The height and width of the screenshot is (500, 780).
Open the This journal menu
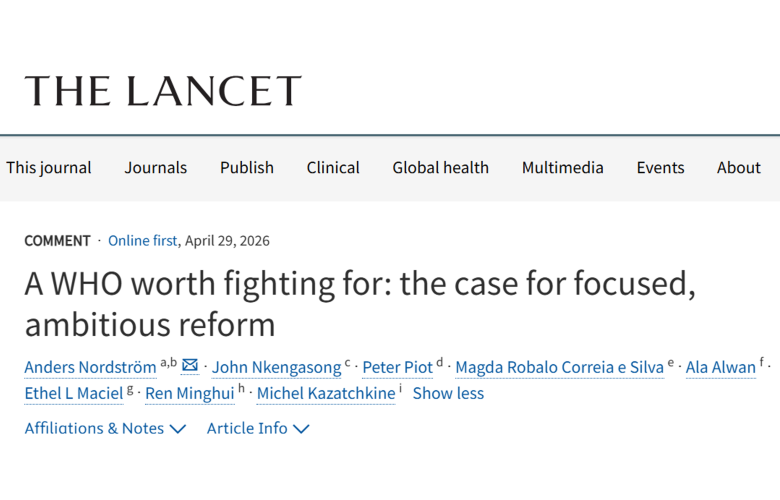49,168
